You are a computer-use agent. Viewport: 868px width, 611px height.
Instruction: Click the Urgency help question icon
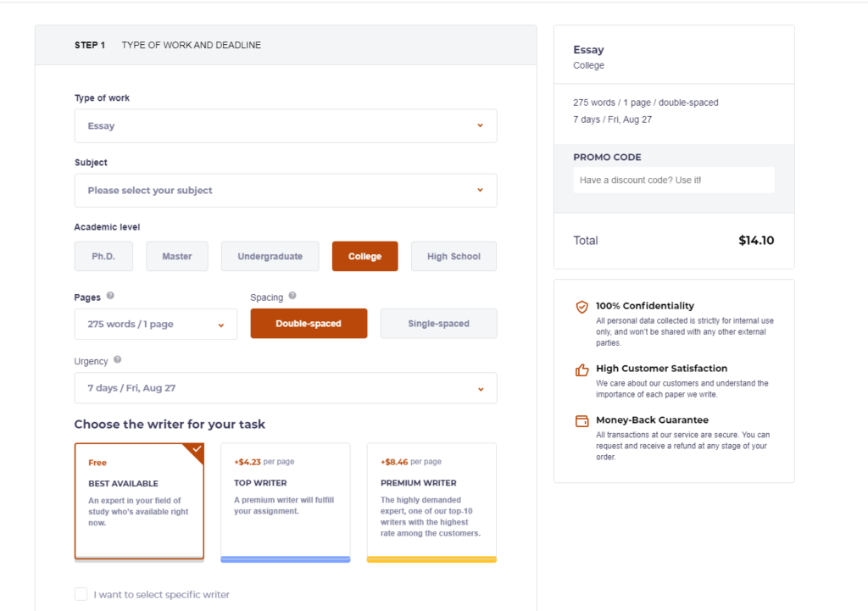[x=117, y=359]
